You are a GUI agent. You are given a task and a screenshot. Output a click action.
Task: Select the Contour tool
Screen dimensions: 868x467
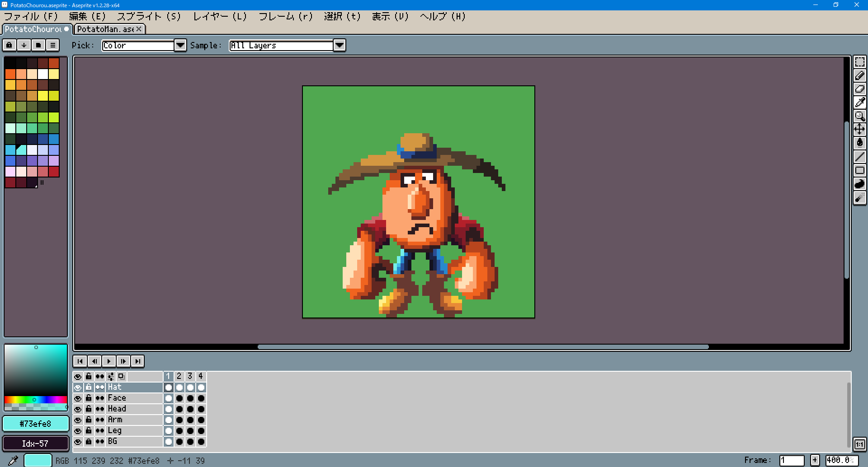(859, 184)
